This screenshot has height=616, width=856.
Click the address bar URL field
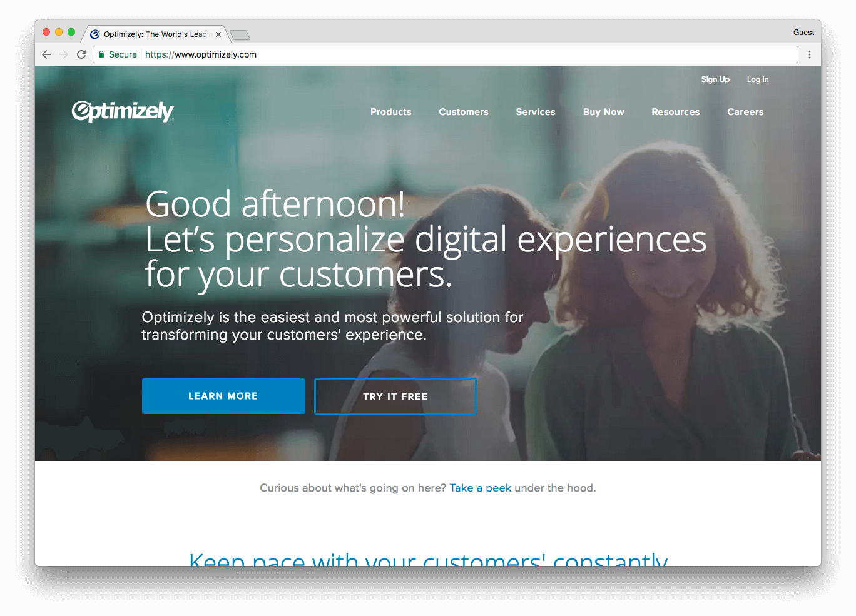point(445,54)
